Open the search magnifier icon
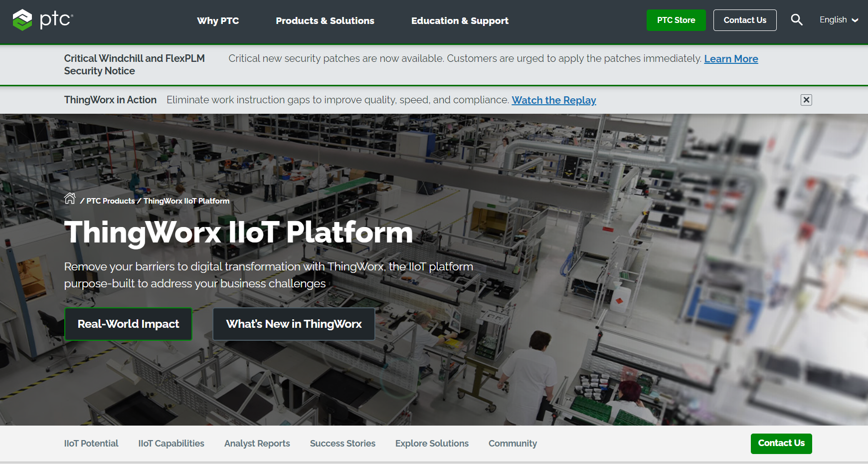868x464 pixels. (x=797, y=20)
